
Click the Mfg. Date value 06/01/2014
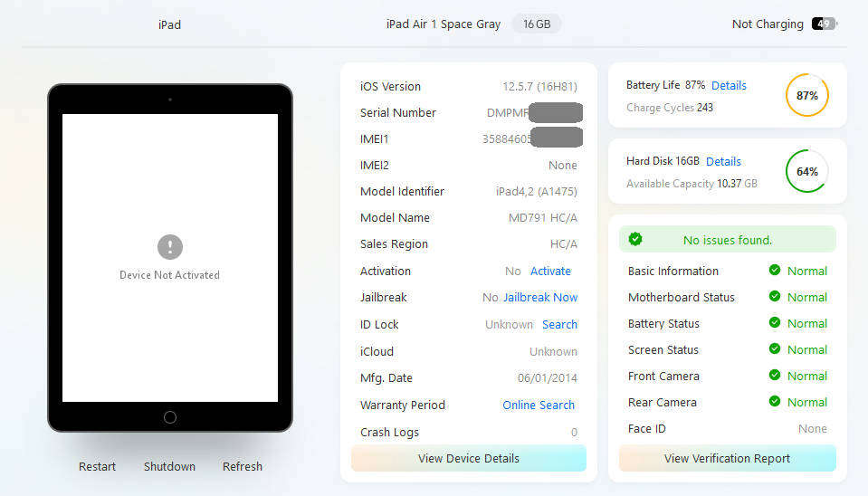coord(547,378)
